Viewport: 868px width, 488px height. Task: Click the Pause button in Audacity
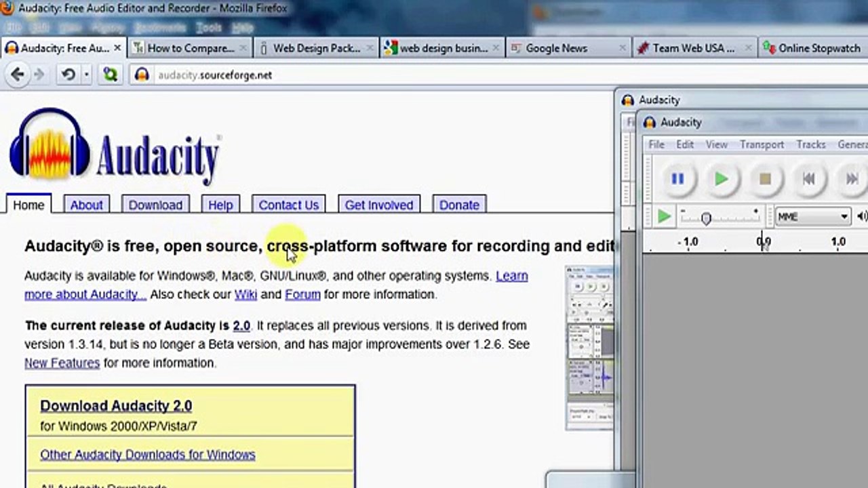coord(677,179)
